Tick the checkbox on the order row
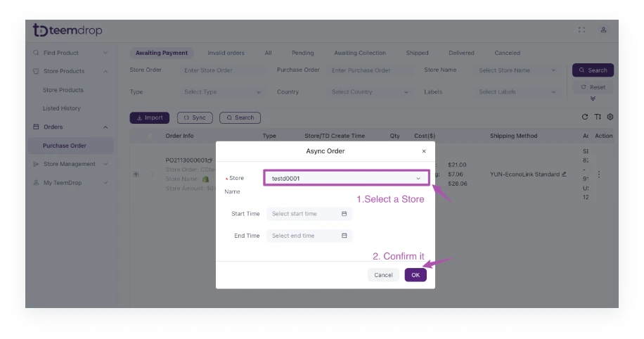 (150, 174)
